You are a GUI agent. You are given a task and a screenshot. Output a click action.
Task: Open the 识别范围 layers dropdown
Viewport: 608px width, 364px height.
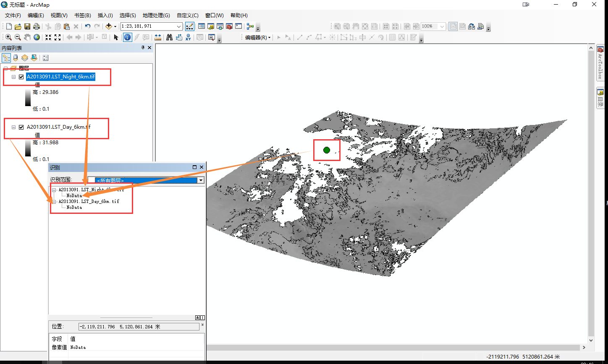(201, 180)
